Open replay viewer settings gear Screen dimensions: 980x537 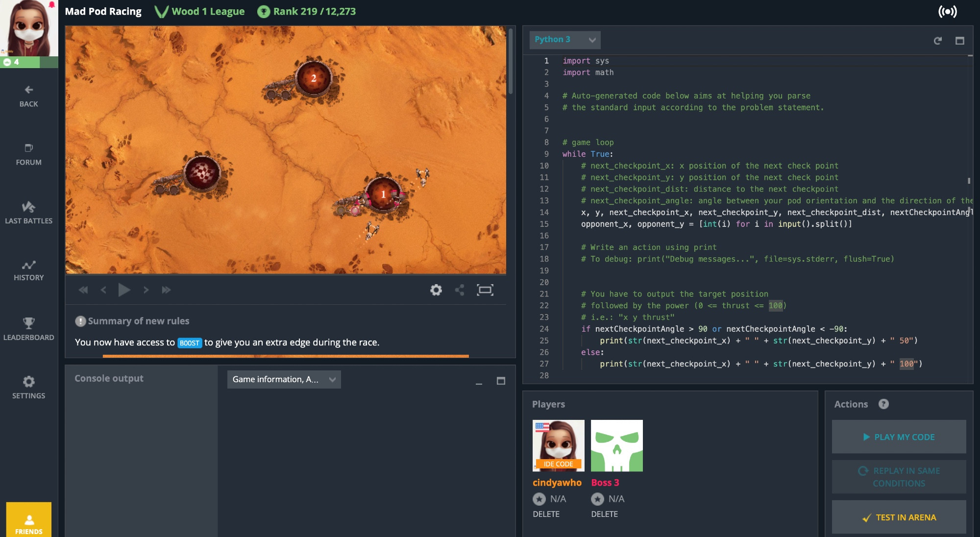(436, 290)
